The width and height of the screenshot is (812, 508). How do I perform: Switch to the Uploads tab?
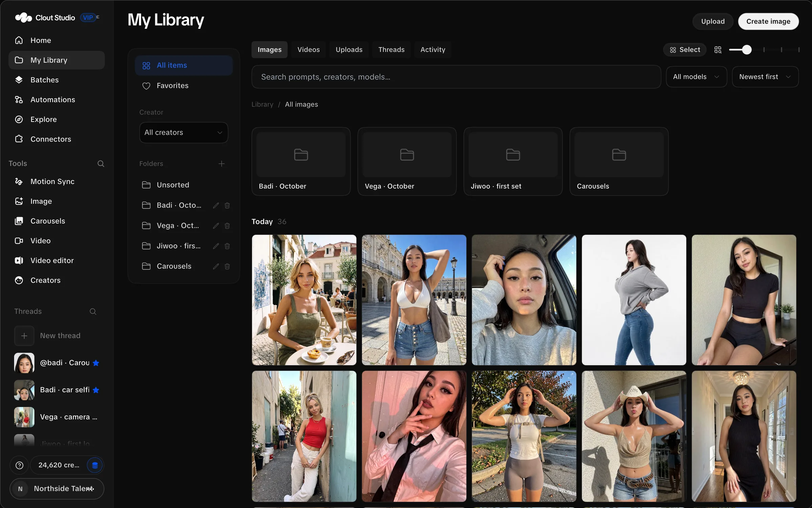point(349,50)
